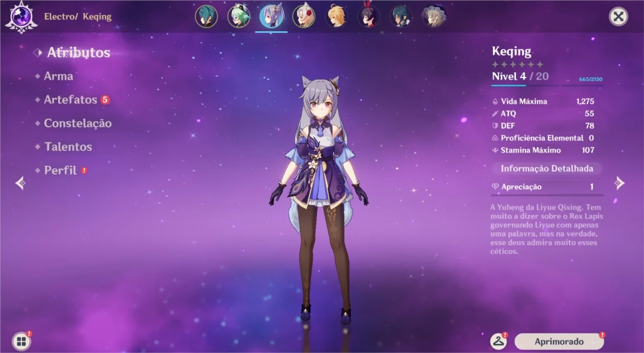Select Keqing's highlighted portrait
The height and width of the screenshot is (353, 644).
click(x=271, y=17)
